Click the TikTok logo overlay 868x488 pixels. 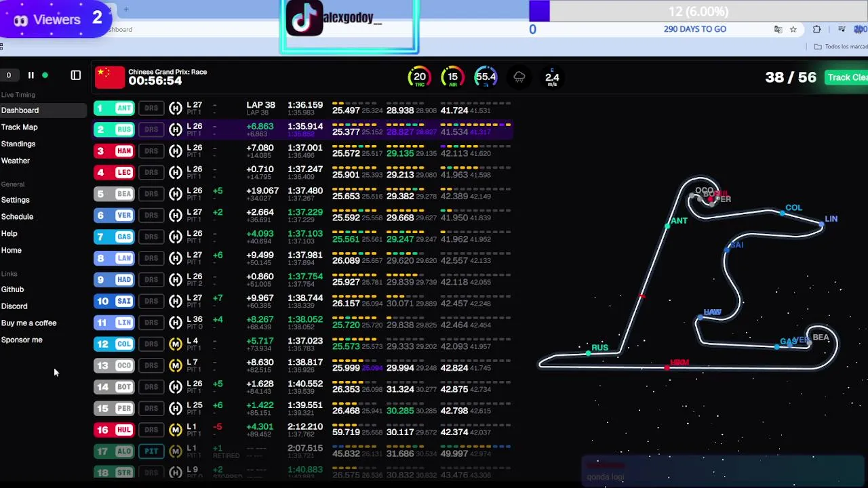click(304, 18)
